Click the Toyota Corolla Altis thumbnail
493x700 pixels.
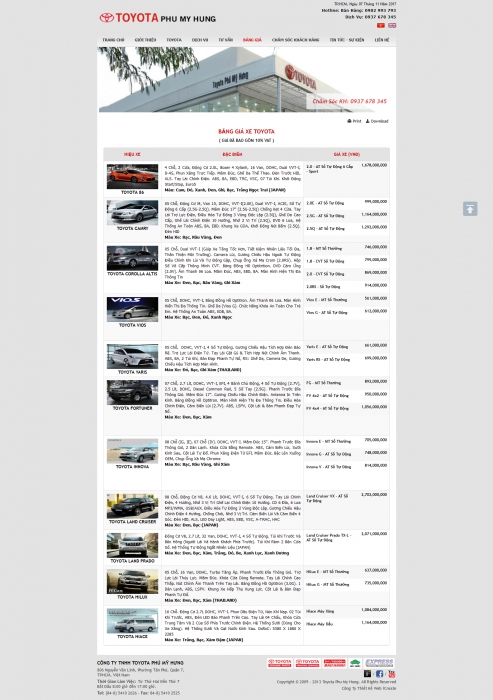click(132, 258)
